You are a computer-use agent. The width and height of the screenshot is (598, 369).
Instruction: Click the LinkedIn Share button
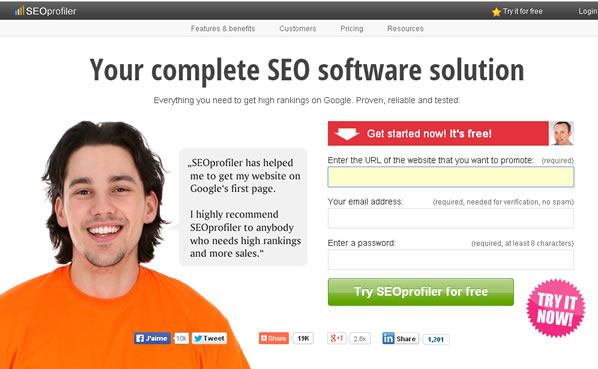point(400,339)
